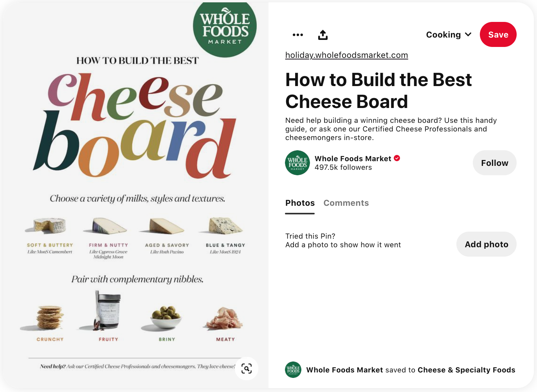Save the pin with the red Save button
Viewport: 537px width, 392px height.
(498, 34)
